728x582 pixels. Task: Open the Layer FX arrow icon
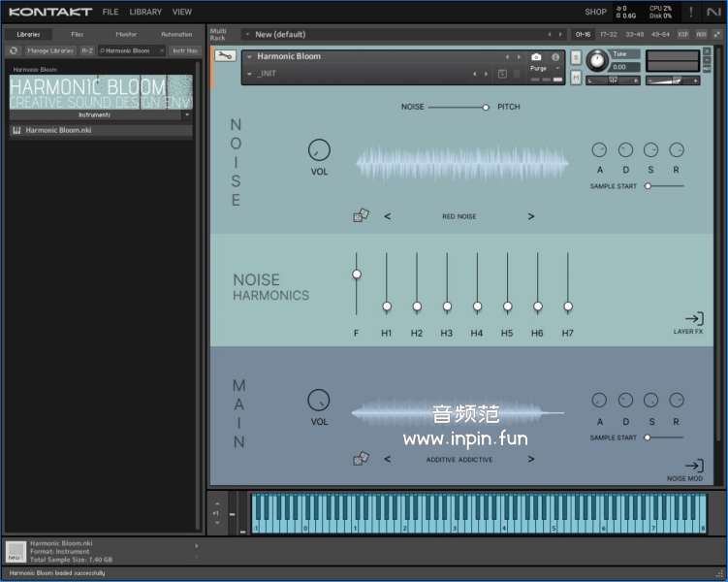694,319
